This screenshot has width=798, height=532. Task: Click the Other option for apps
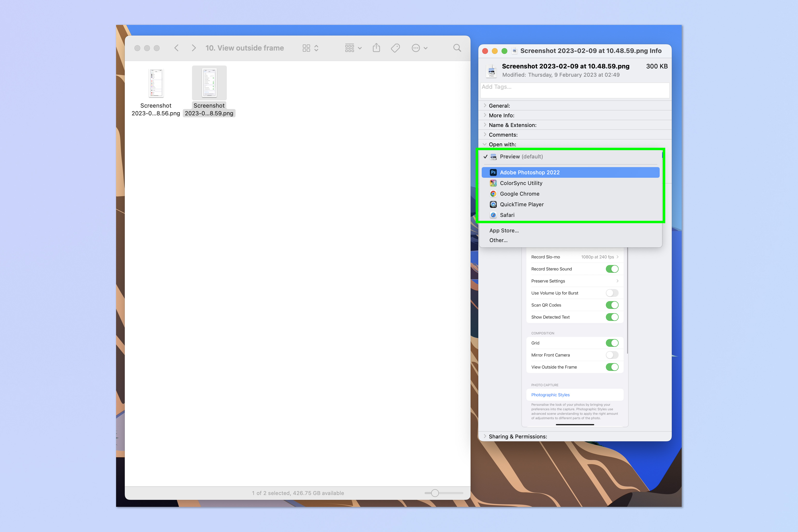(499, 240)
